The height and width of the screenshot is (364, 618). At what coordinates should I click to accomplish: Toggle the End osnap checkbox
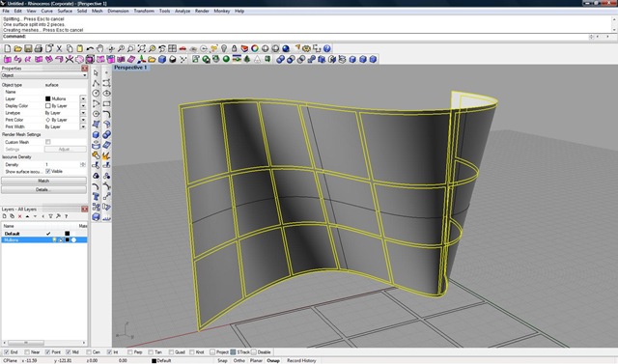pyautogui.click(x=6, y=352)
